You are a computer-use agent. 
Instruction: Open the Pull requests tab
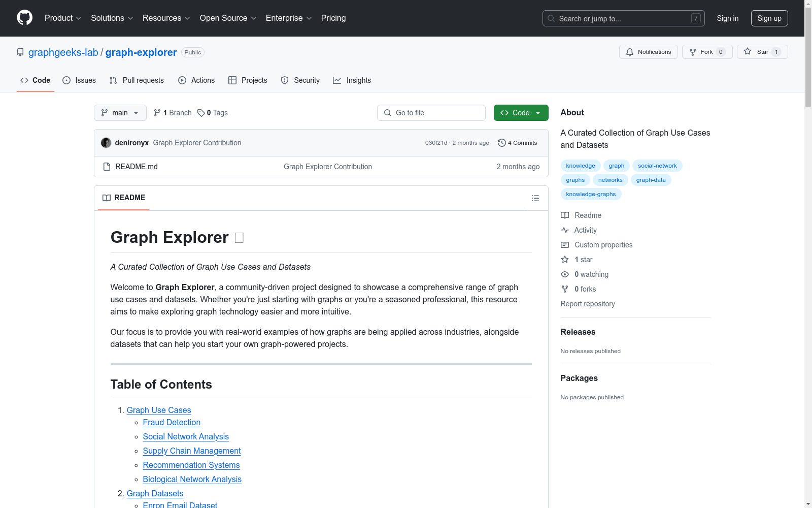click(x=137, y=80)
